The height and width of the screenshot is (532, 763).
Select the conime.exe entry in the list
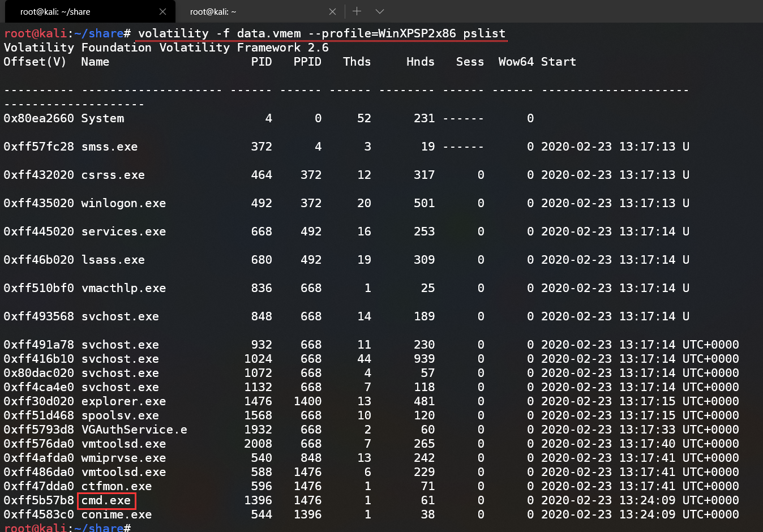pyautogui.click(x=117, y=514)
